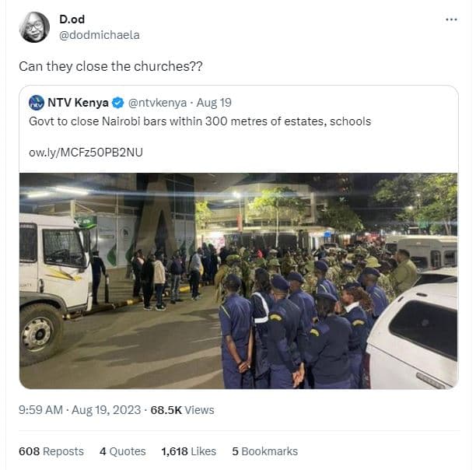Image resolution: width=476 pixels, height=470 pixels.
Task: Open the @dodmichaela handle link
Action: pos(100,35)
